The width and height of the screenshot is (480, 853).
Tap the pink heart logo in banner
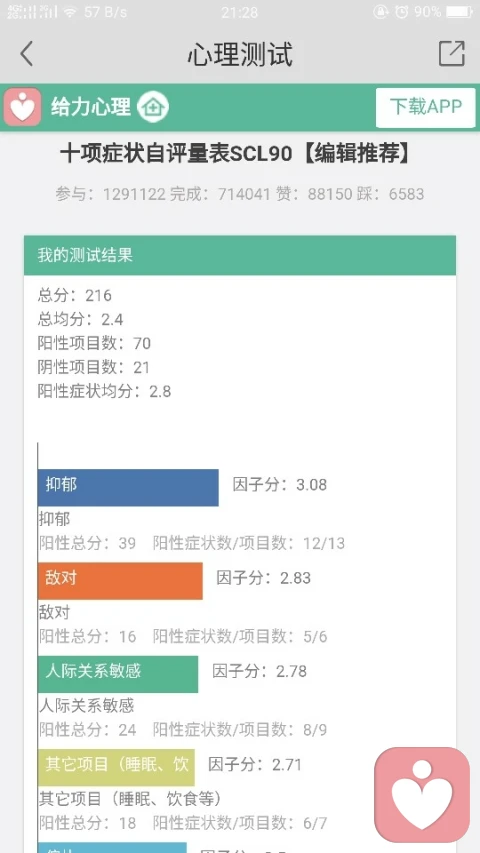[22, 107]
